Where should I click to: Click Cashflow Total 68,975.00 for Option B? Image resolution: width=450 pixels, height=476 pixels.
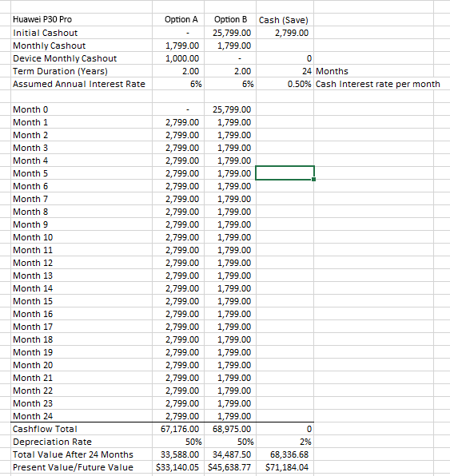click(x=230, y=429)
